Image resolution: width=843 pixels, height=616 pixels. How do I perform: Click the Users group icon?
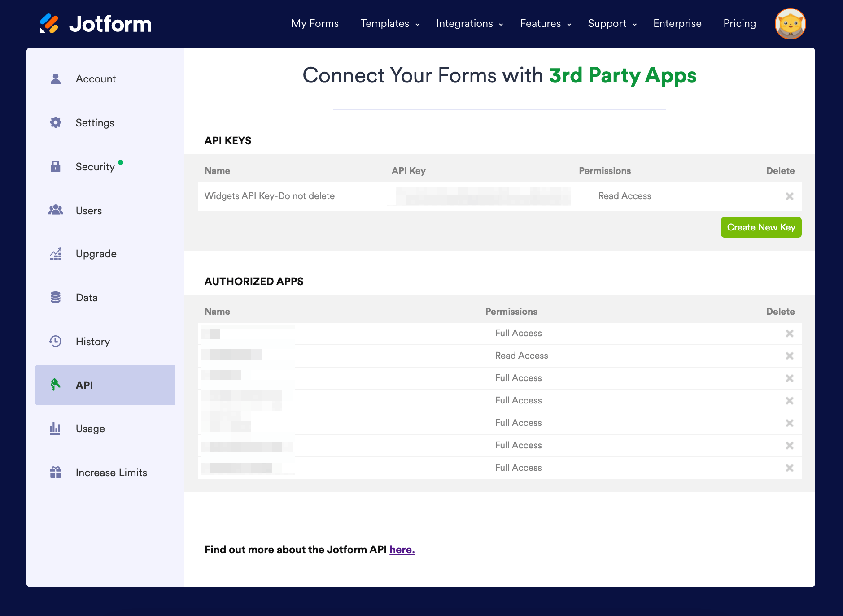tap(56, 210)
